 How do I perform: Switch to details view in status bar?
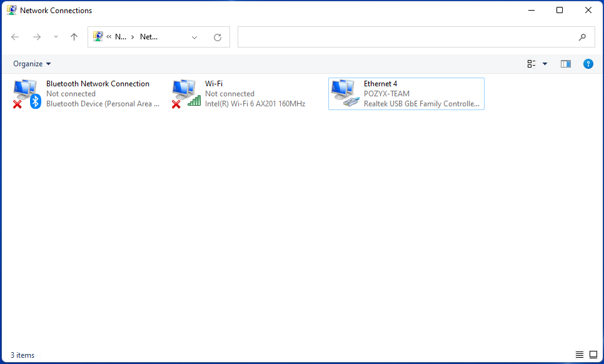point(580,355)
